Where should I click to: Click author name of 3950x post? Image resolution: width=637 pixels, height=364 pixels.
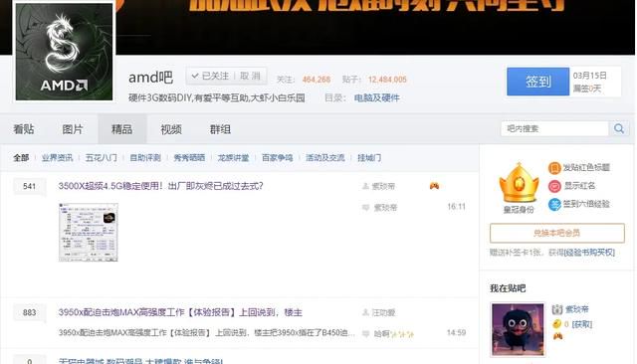383,312
